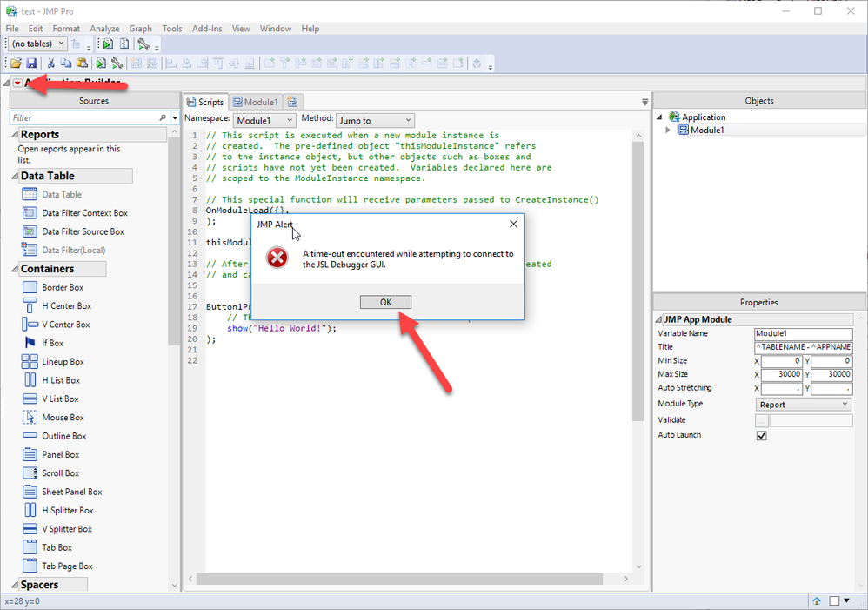This screenshot has height=610, width=868.
Task: Open the Analyze menu
Action: tap(104, 28)
